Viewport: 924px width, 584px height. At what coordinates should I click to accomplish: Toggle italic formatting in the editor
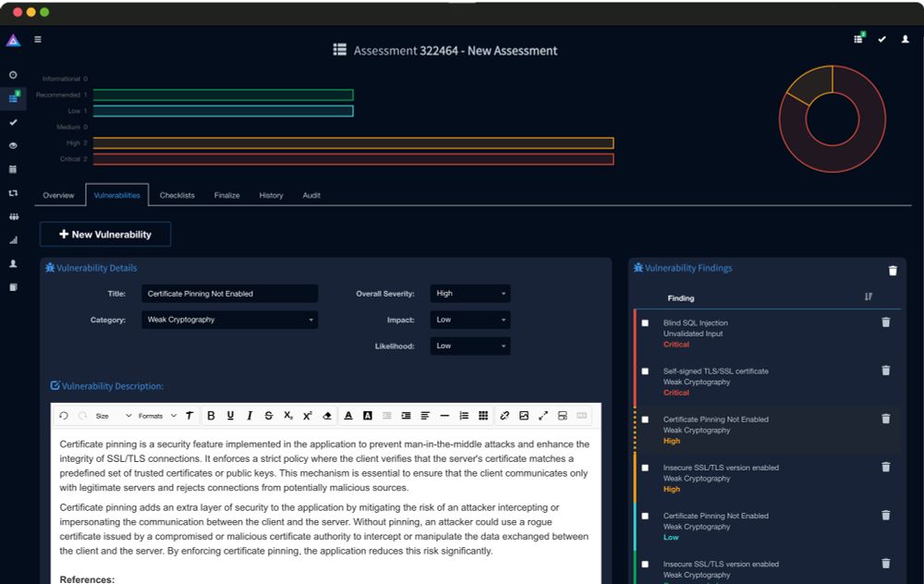coord(249,416)
